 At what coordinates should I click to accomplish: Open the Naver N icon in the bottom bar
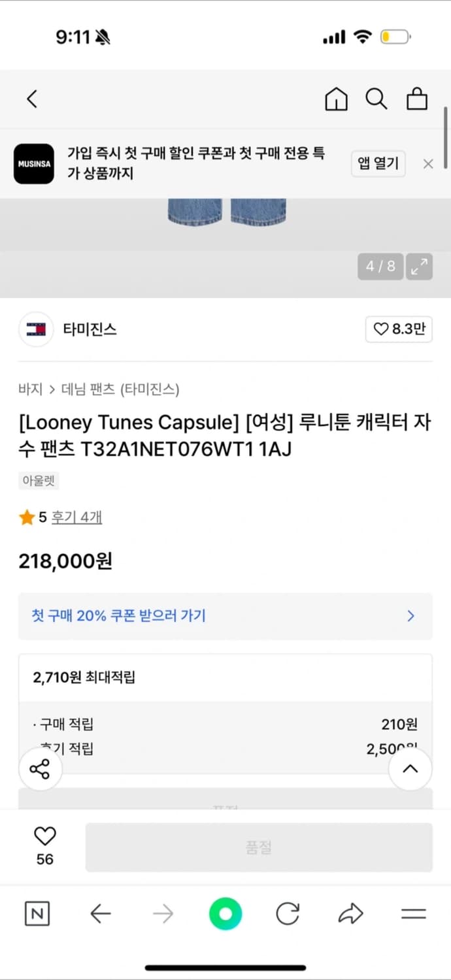(37, 914)
